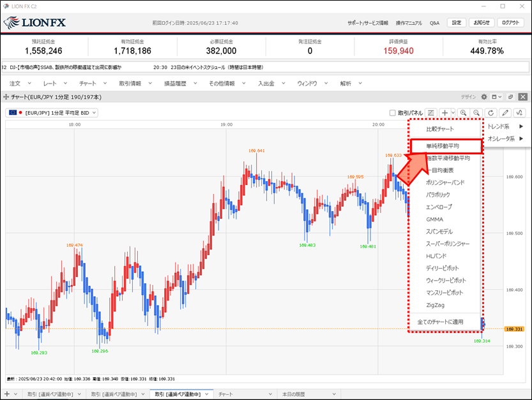Select 単純移動平均 from the indicator menu
The image size is (532, 400).
click(x=443, y=146)
